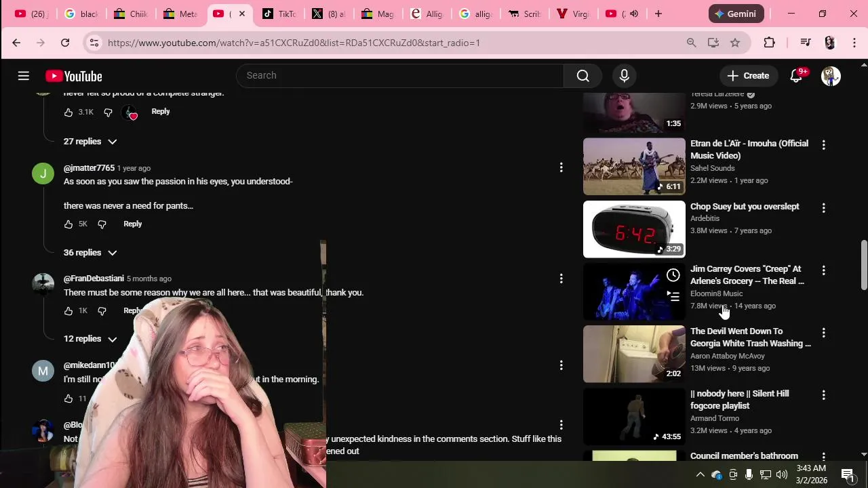Open Sahel Sounds channel name

(712, 168)
